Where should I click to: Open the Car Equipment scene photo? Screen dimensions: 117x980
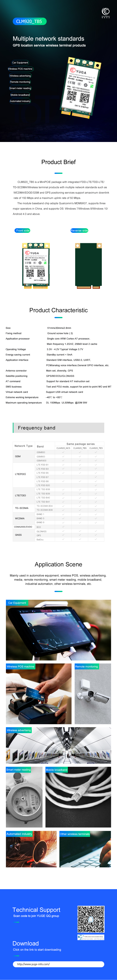click(x=59, y=630)
